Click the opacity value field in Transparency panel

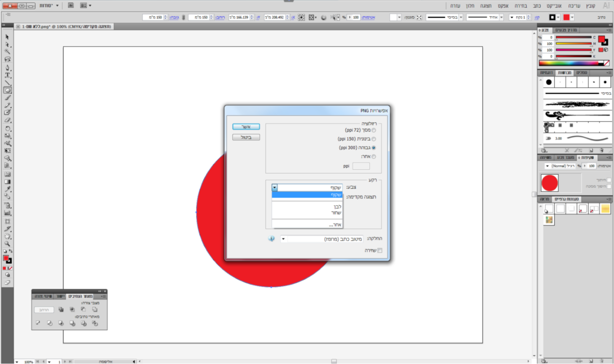coord(591,166)
